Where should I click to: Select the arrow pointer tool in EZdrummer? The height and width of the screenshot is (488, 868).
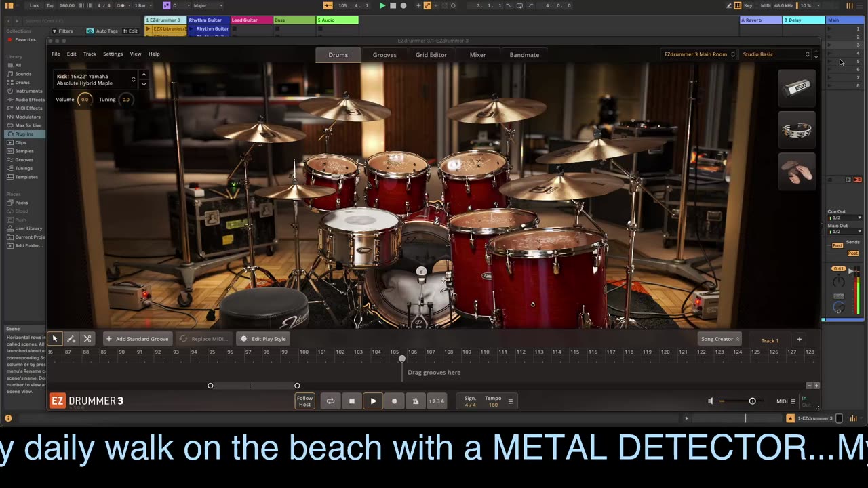[55, 338]
